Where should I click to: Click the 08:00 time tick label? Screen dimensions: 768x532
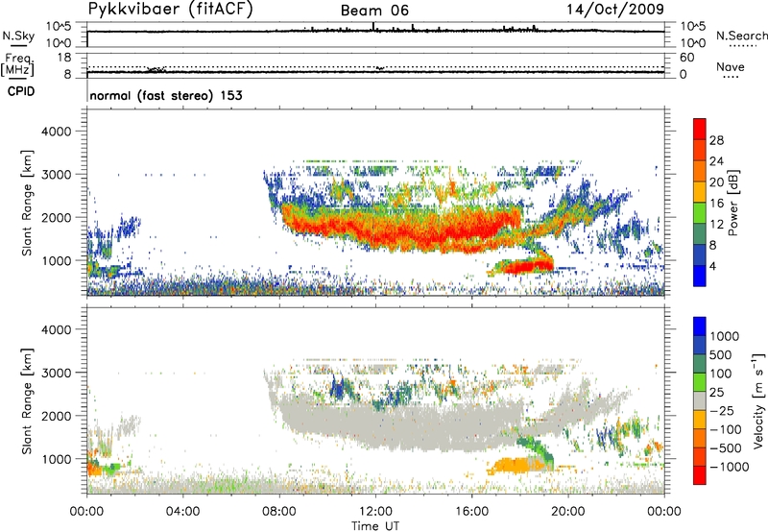pos(279,512)
